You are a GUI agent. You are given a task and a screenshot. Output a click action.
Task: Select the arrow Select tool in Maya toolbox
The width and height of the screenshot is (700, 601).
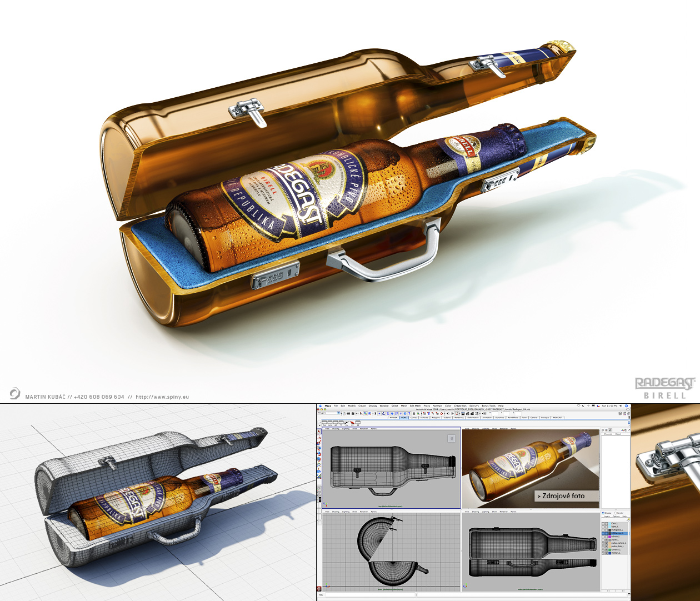point(319,432)
